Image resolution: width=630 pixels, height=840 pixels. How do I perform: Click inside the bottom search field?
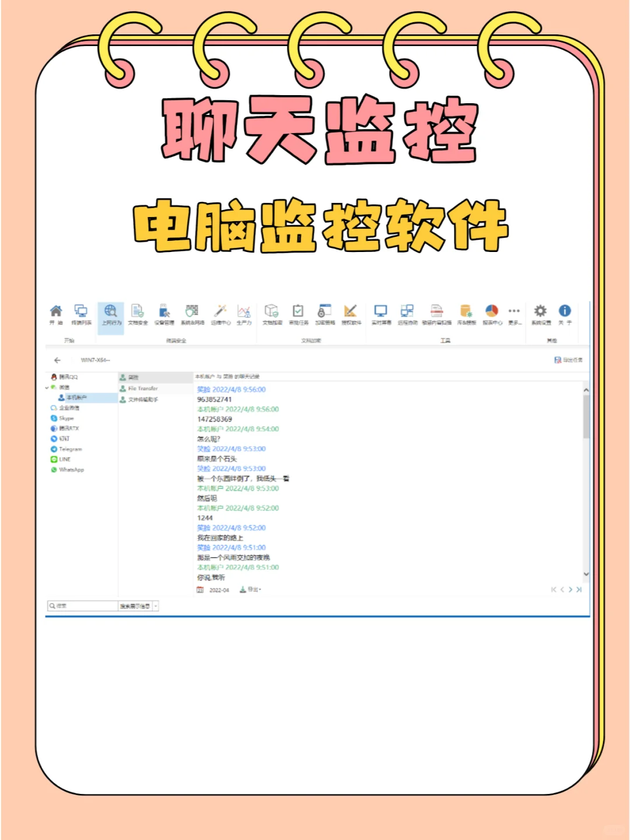(x=82, y=605)
